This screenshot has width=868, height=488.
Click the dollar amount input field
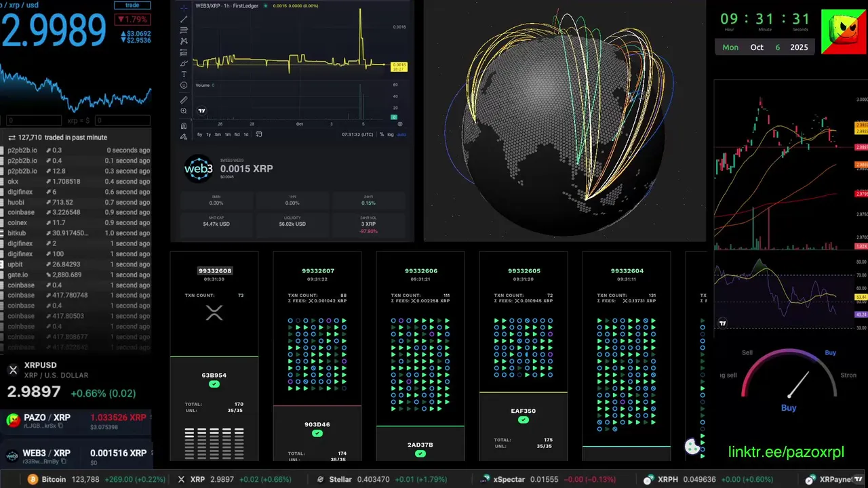pos(122,121)
